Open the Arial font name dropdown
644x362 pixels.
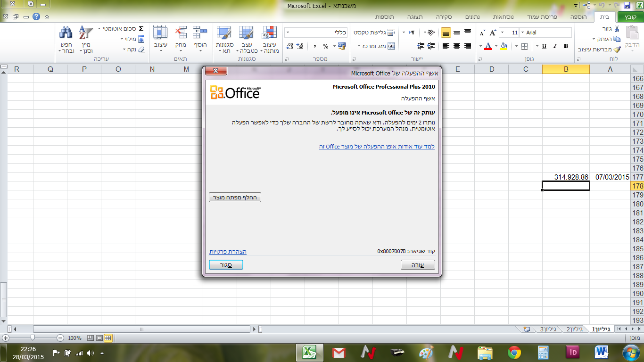click(x=522, y=33)
